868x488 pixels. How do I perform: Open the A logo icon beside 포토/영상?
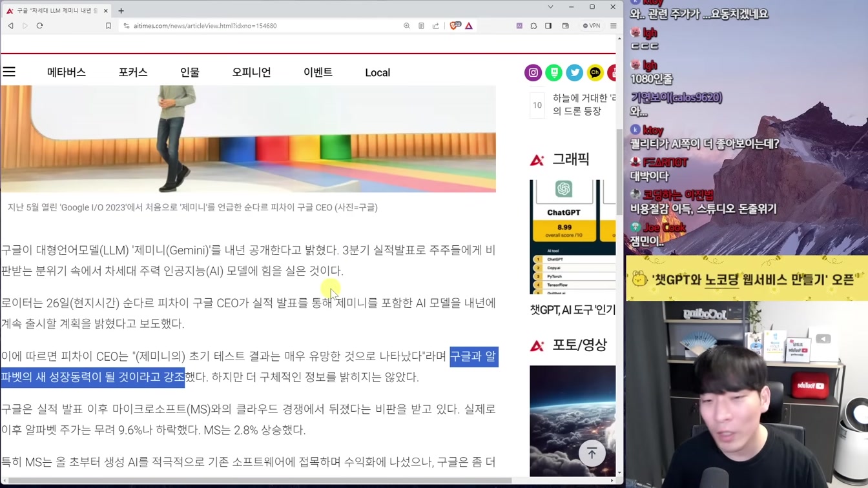(x=537, y=346)
